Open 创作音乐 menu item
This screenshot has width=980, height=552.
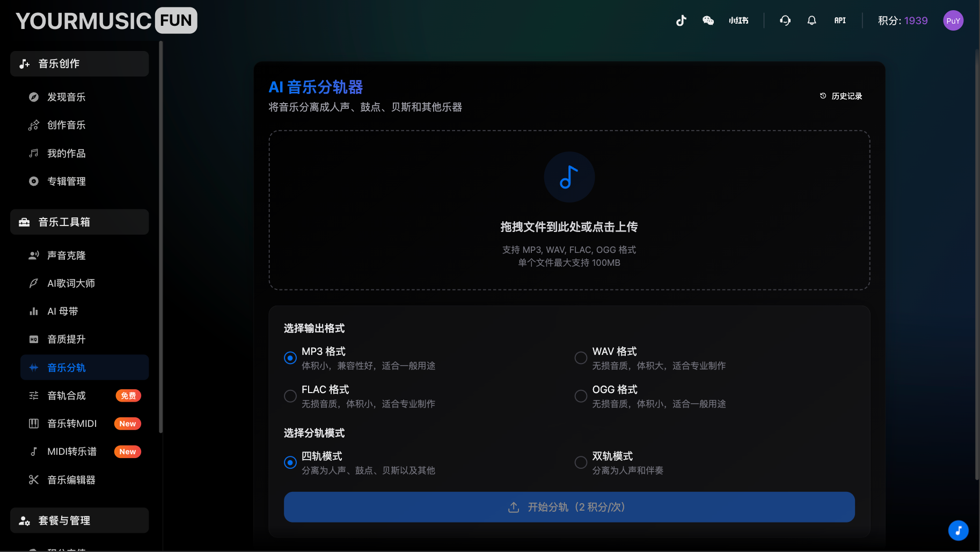(84, 125)
